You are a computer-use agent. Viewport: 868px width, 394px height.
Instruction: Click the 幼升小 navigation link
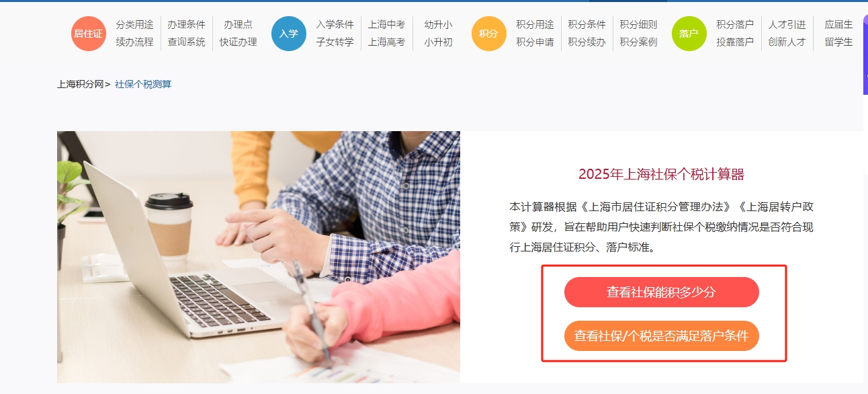[x=438, y=25]
